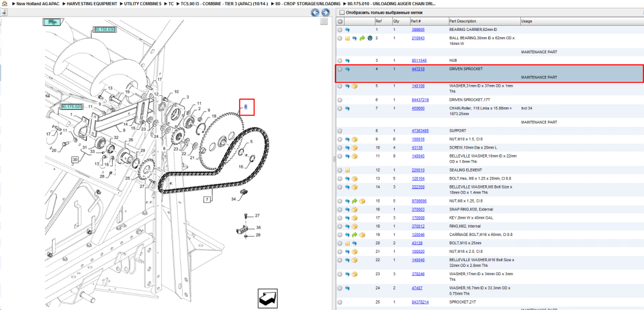Expand the plus button in the table header
The image size is (644, 310).
[x=339, y=21]
